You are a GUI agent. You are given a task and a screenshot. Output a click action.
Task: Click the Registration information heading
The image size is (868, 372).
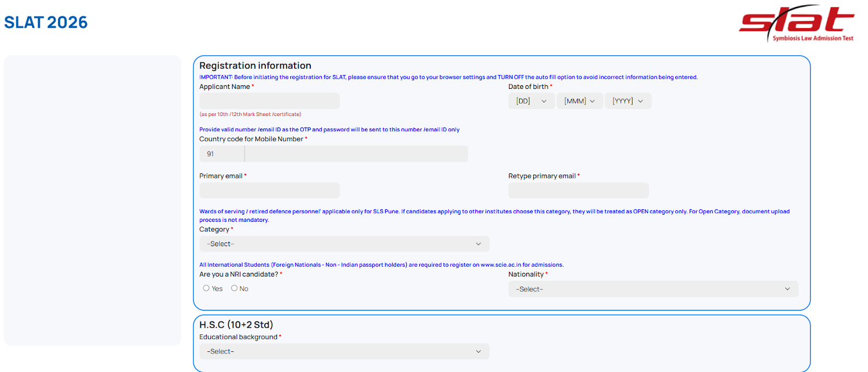255,66
